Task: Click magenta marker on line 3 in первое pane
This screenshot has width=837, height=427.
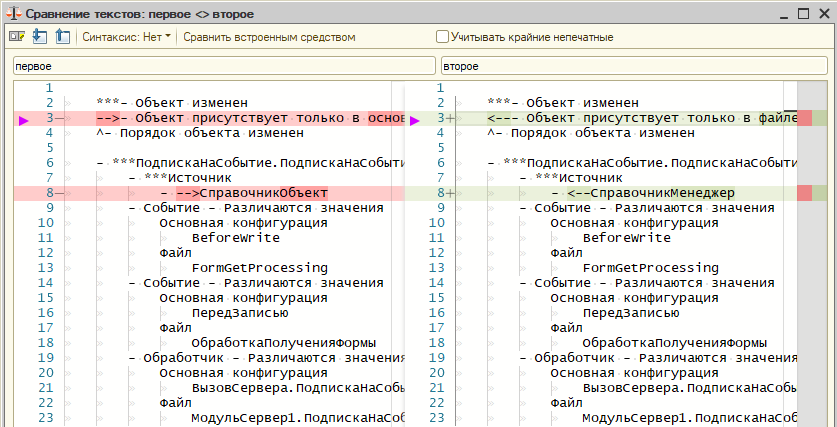Action: 23,121
